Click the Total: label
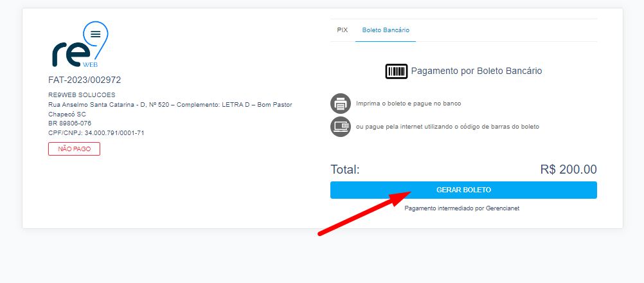The width and height of the screenshot is (644, 283). 345,170
